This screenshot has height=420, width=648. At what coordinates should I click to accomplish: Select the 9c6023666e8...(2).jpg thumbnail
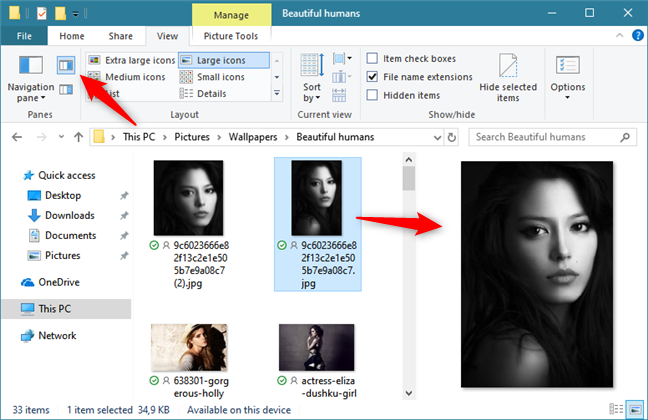188,198
